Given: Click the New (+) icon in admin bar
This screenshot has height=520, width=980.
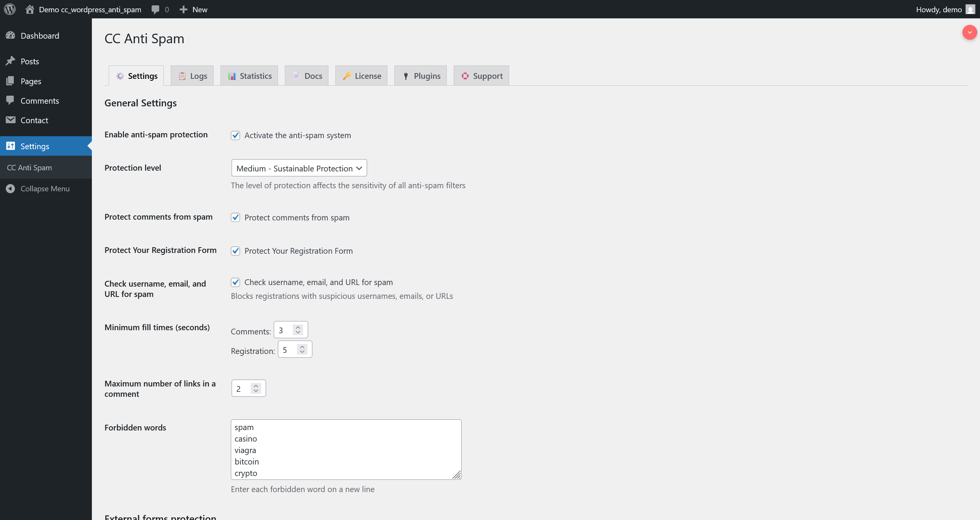Looking at the screenshot, I should point(184,9).
